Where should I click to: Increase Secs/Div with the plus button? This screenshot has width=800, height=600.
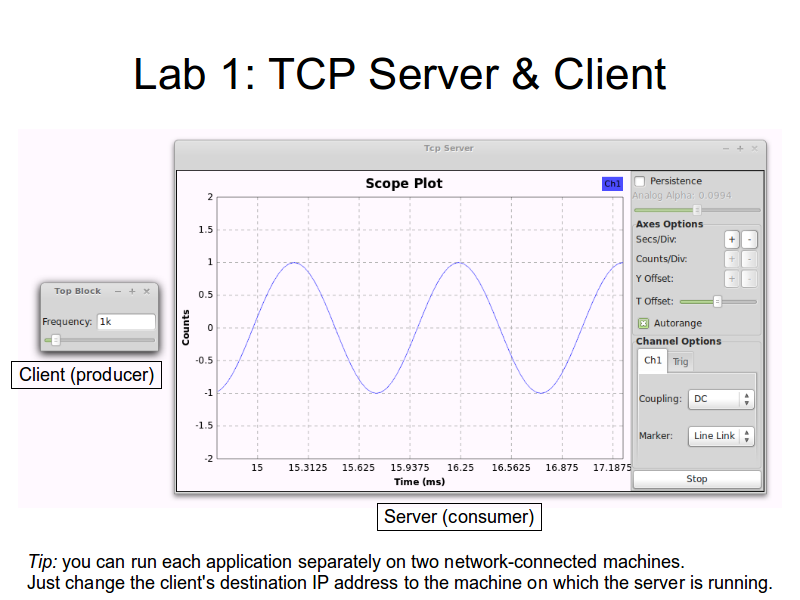pos(732,240)
